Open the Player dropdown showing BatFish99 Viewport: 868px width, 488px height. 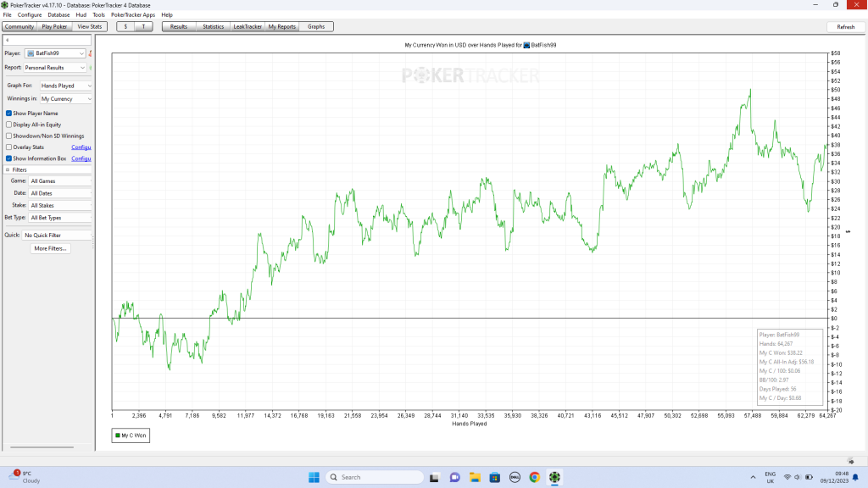pos(55,53)
